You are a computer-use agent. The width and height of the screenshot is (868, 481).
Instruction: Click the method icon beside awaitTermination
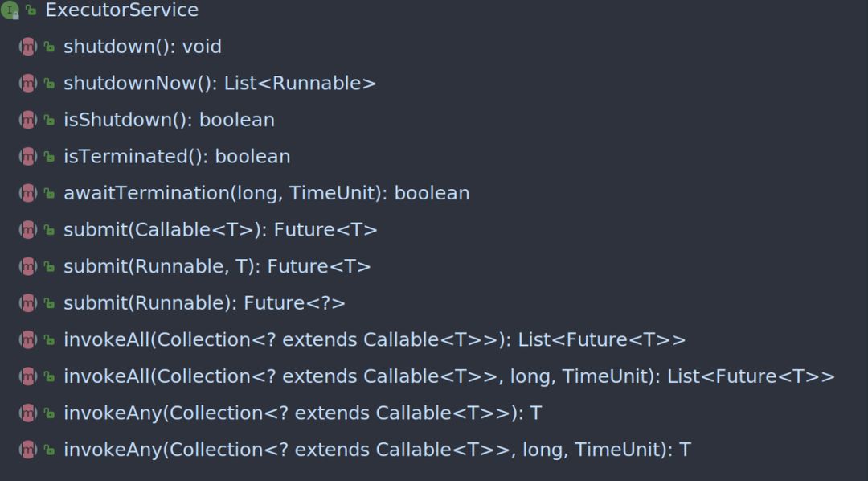(28, 193)
